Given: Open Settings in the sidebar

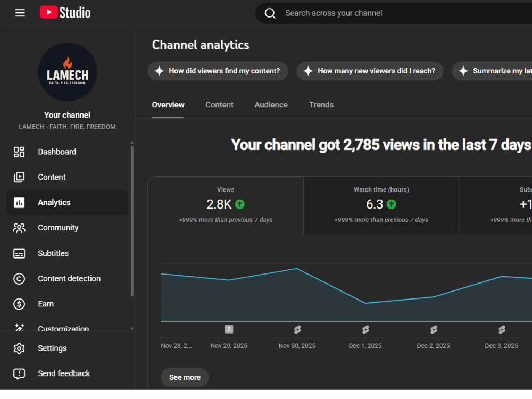Looking at the screenshot, I should (67, 348).
